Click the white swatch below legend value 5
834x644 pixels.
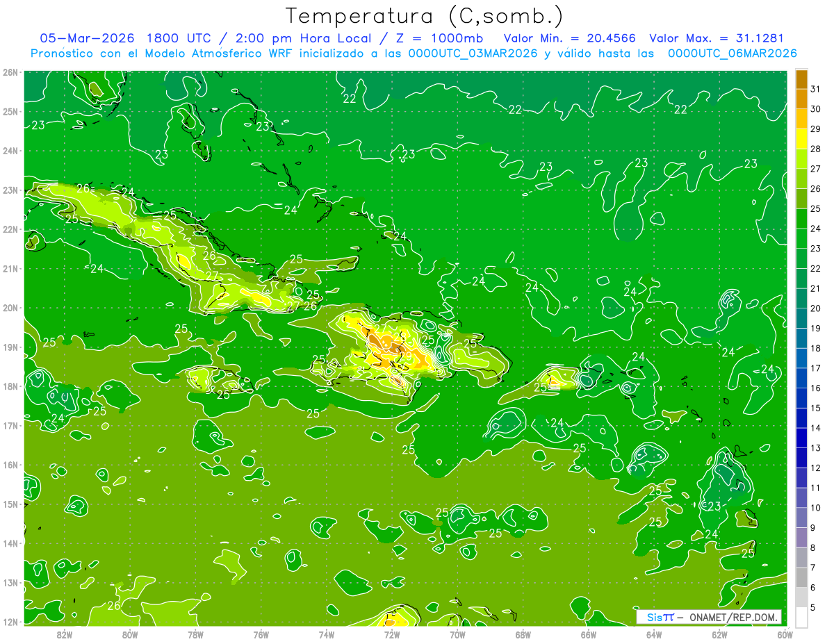(801, 617)
